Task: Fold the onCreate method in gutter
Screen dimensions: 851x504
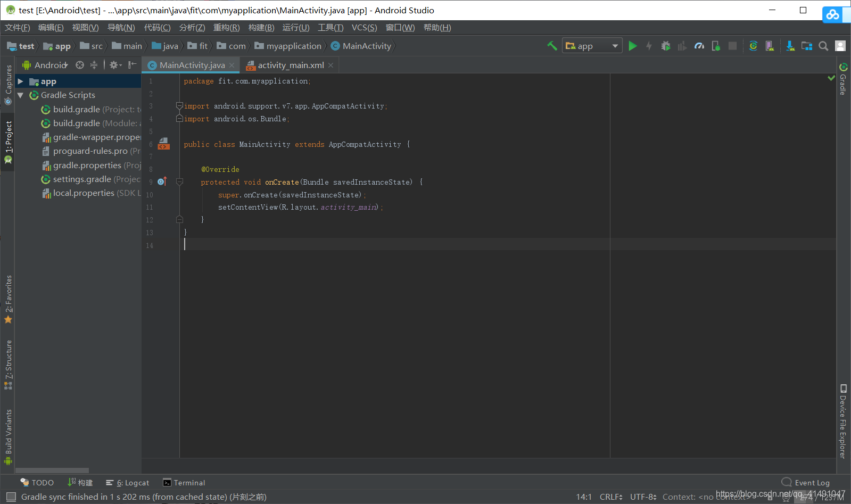Action: tap(179, 182)
